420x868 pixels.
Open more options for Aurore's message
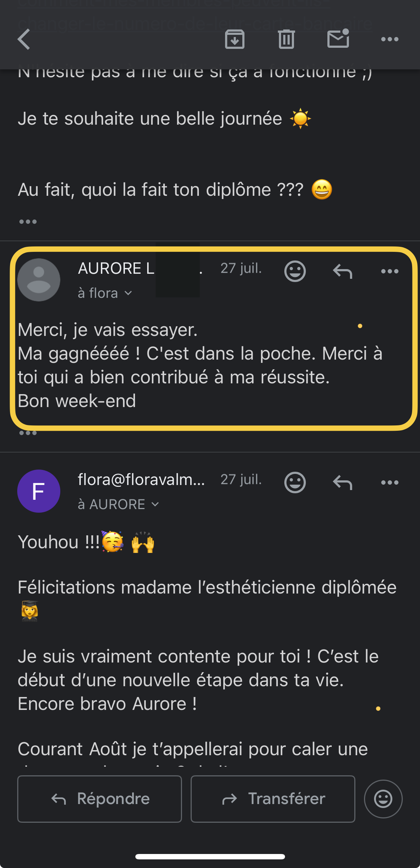click(x=389, y=271)
